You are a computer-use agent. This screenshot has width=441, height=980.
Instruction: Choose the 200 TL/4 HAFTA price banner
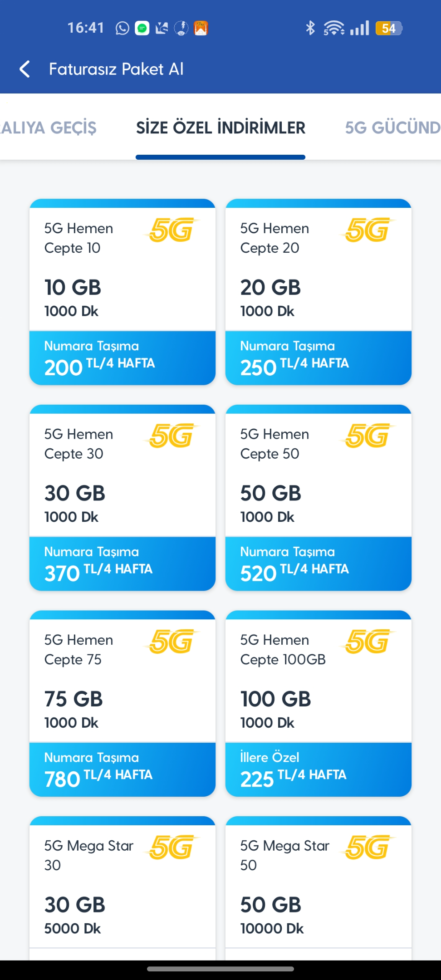[x=122, y=358]
